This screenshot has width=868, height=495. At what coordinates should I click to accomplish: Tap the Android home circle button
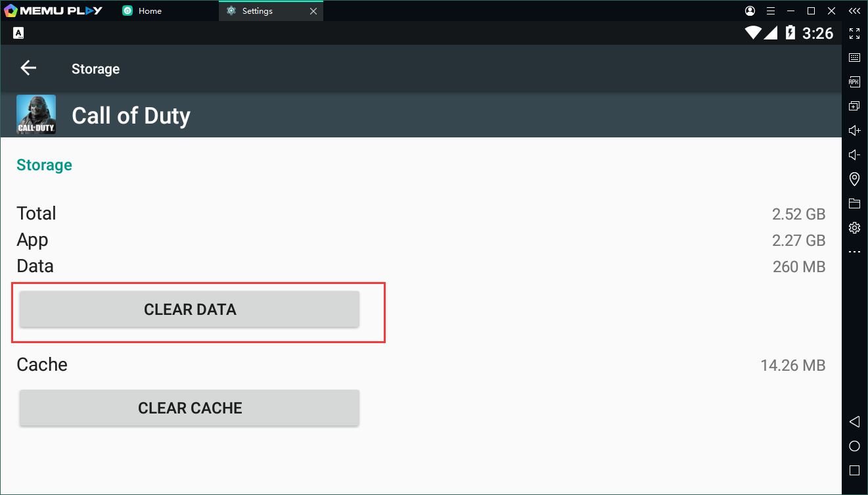(854, 446)
